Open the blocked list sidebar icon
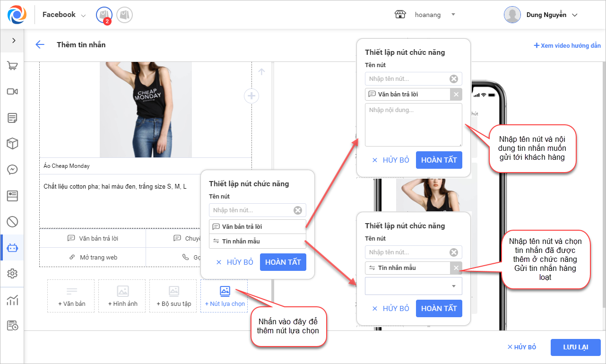 tap(12, 221)
